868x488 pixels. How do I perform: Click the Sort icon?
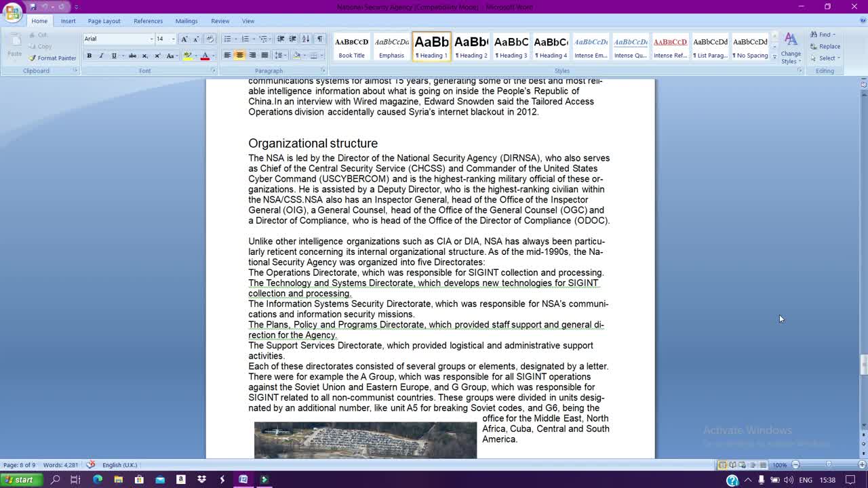pyautogui.click(x=306, y=39)
